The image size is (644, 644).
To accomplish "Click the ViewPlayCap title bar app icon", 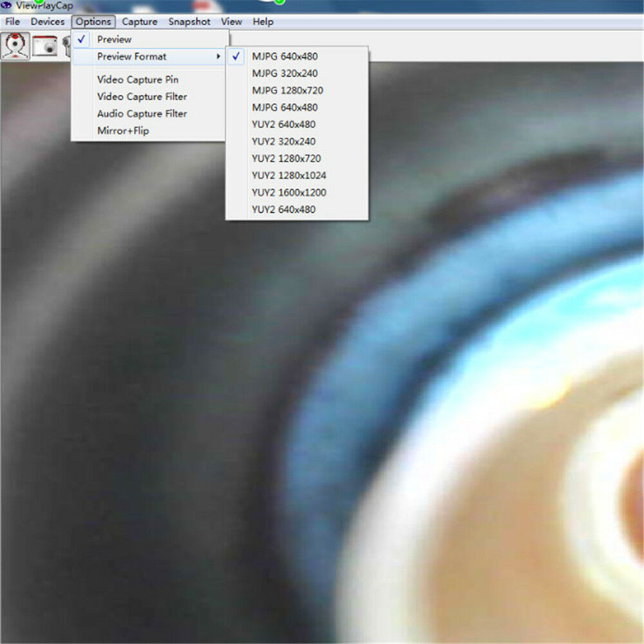I will [6, 5].
